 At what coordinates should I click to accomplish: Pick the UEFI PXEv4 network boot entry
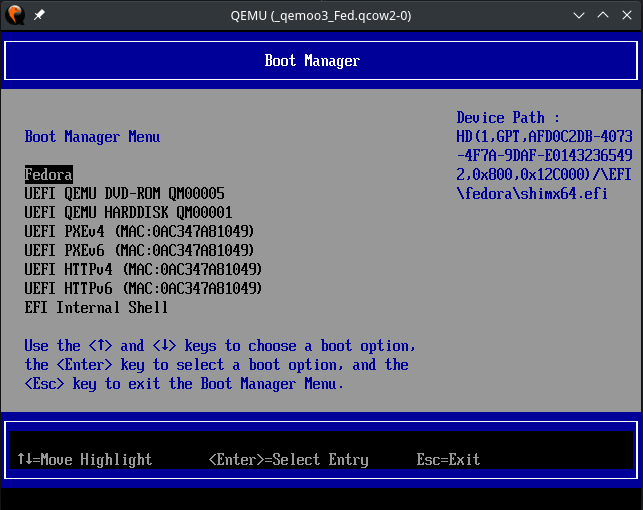click(x=139, y=231)
